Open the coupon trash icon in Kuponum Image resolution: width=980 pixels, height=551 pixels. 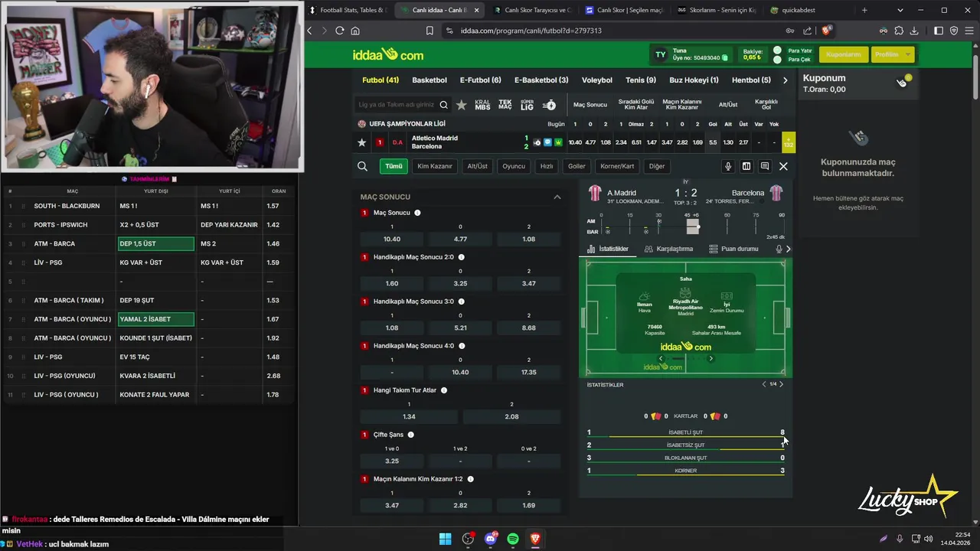click(903, 82)
